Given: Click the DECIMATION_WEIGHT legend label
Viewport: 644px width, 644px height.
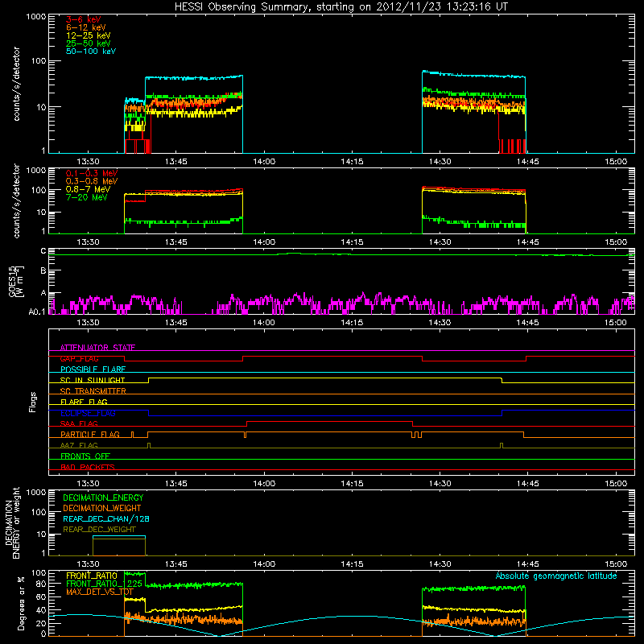Looking at the screenshot, I should 102,508.
